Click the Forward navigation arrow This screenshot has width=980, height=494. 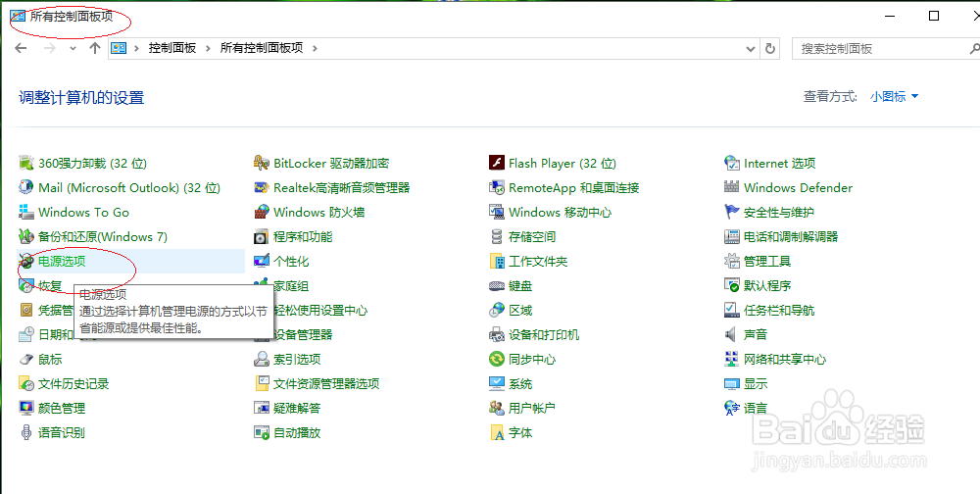[x=50, y=48]
